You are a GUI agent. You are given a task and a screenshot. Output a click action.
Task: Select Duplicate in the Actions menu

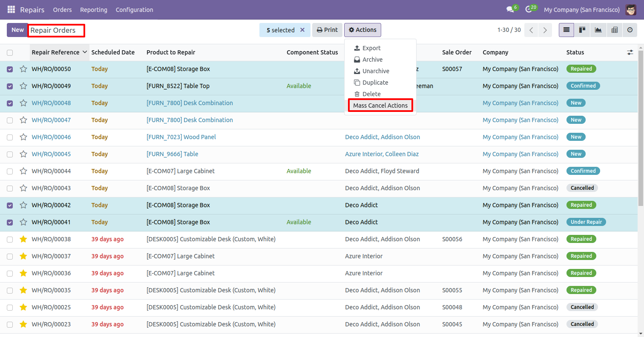375,83
